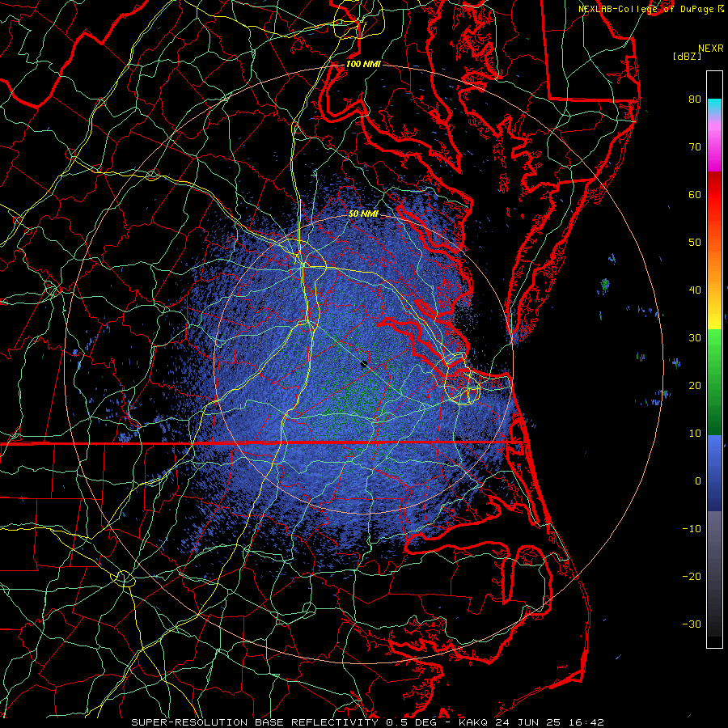Click the -30 dBZ scale value
The height and width of the screenshot is (728, 728).
[692, 624]
